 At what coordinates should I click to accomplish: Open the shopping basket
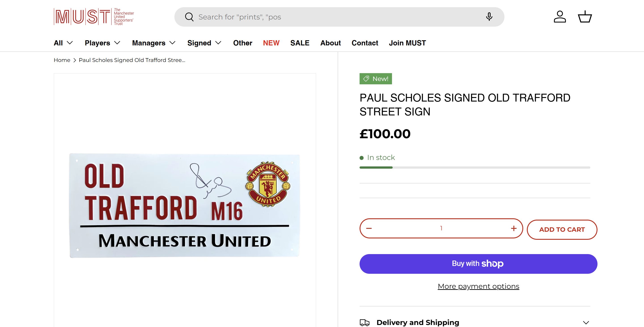pyautogui.click(x=585, y=17)
